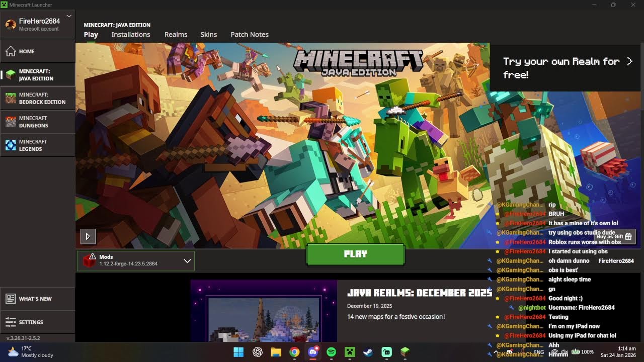Switch to the Skins tab

coord(209,35)
